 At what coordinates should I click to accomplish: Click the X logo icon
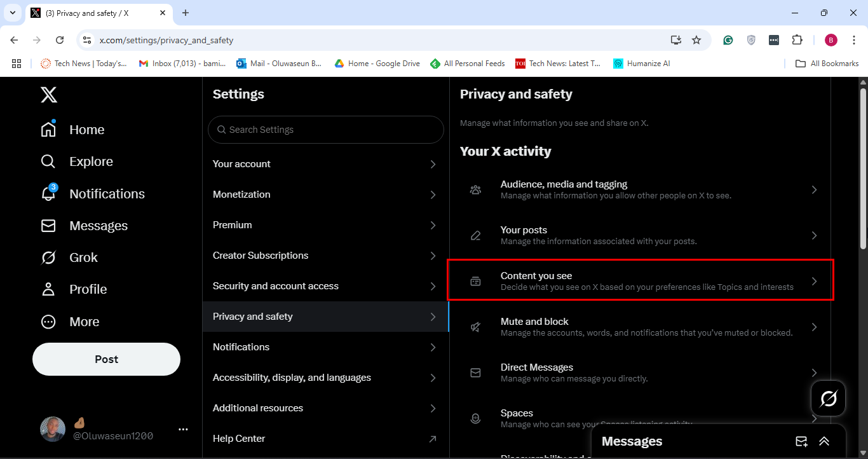tap(49, 95)
